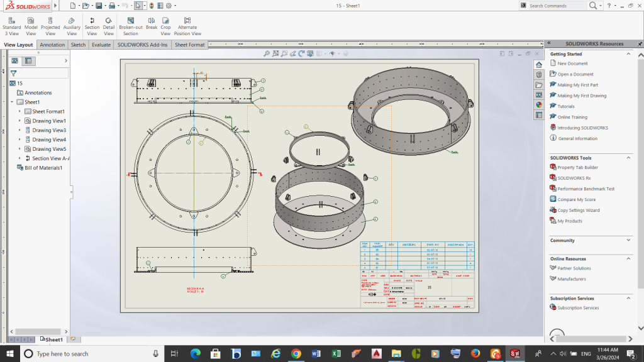
Task: Collapse the Getting Started section
Action: point(629,54)
